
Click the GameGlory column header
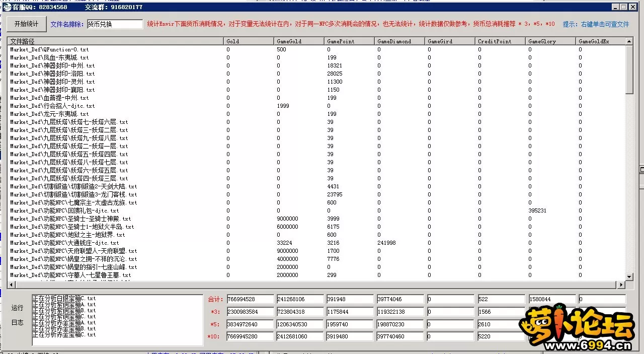pyautogui.click(x=550, y=41)
